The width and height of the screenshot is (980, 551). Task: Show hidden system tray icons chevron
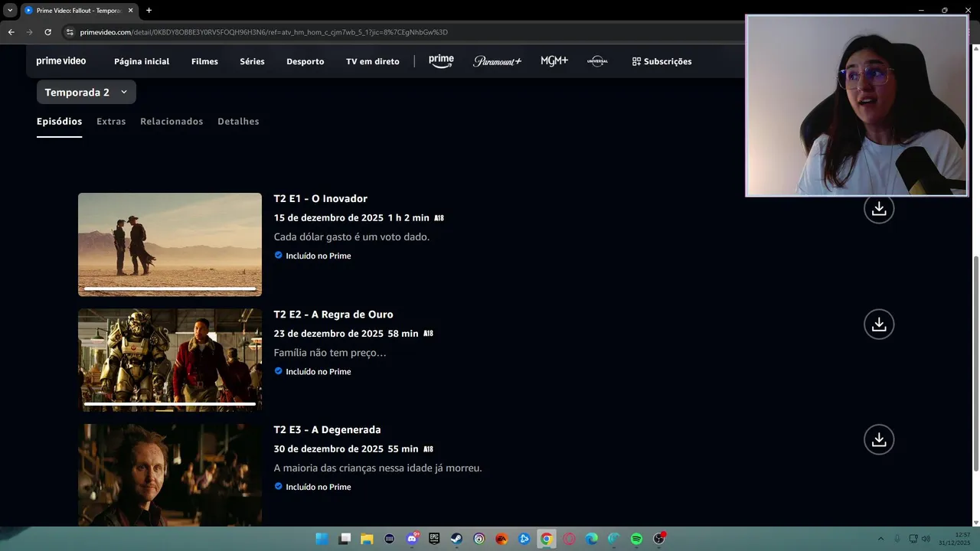point(880,539)
